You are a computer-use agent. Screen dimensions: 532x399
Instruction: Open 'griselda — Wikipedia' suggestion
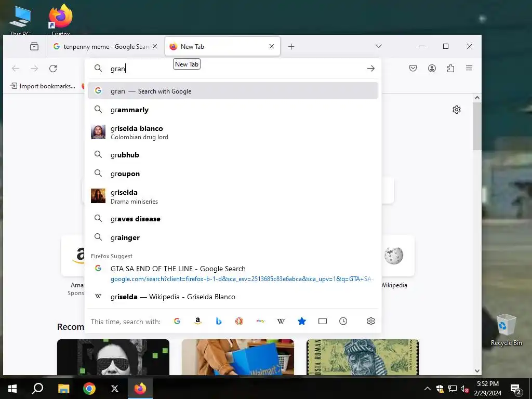pos(233,297)
